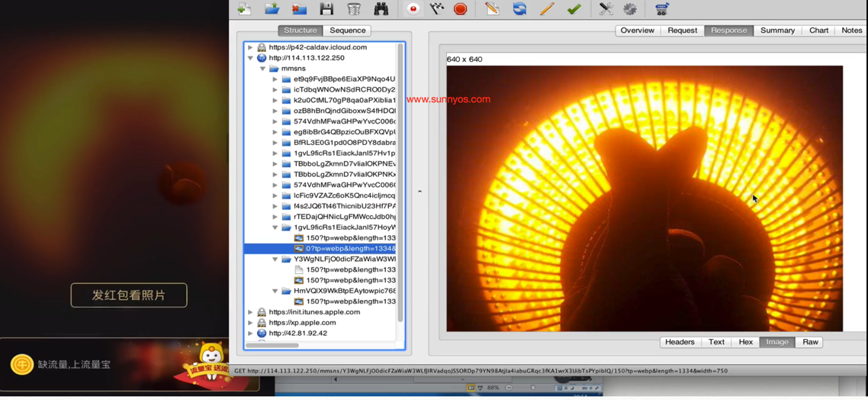The image size is (868, 400).
Task: Select highlighted 0?tp=webp&length=1334 request
Action: point(320,249)
